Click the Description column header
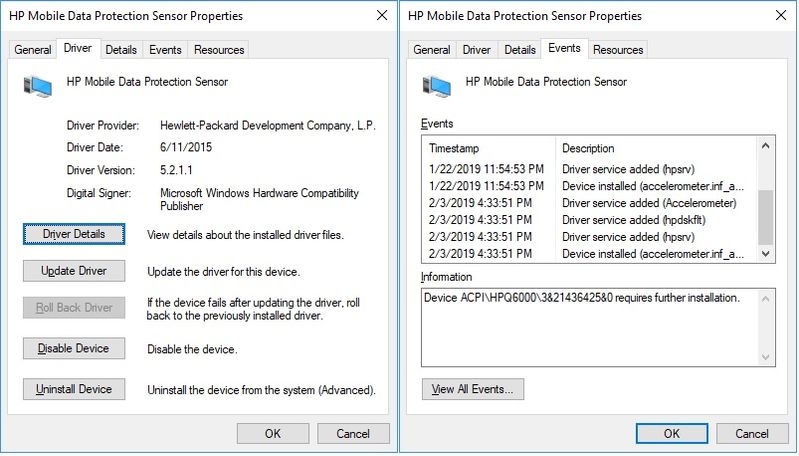 click(657, 148)
